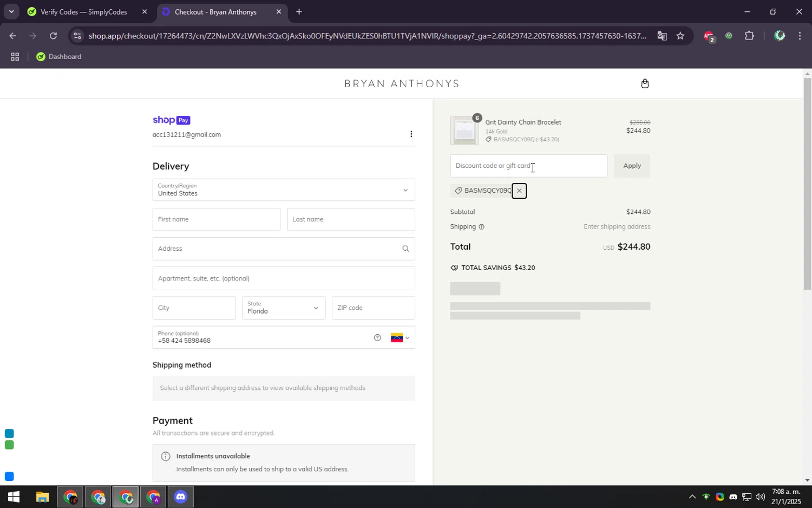
Task: Open the Shop Pay account options menu
Action: coord(411,134)
